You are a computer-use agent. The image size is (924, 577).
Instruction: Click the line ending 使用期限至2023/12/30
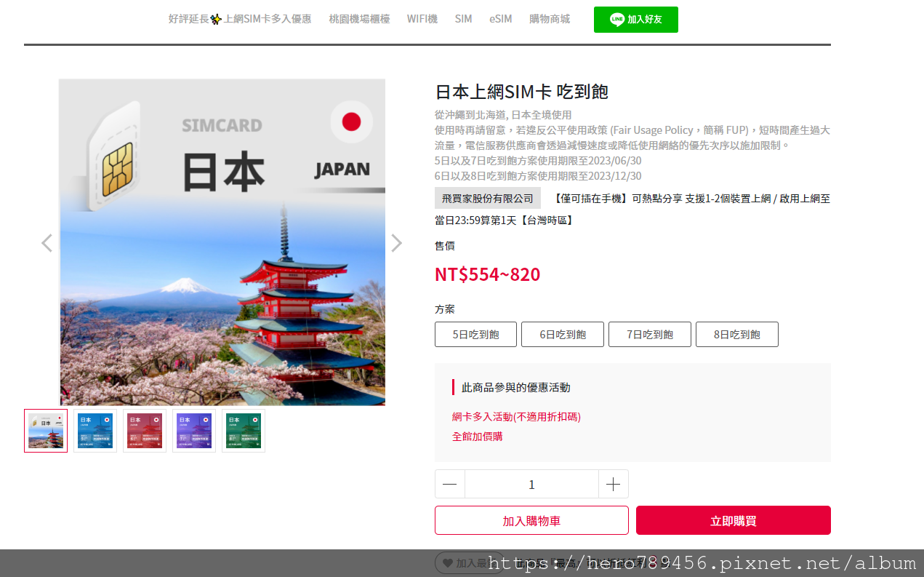[x=538, y=176]
